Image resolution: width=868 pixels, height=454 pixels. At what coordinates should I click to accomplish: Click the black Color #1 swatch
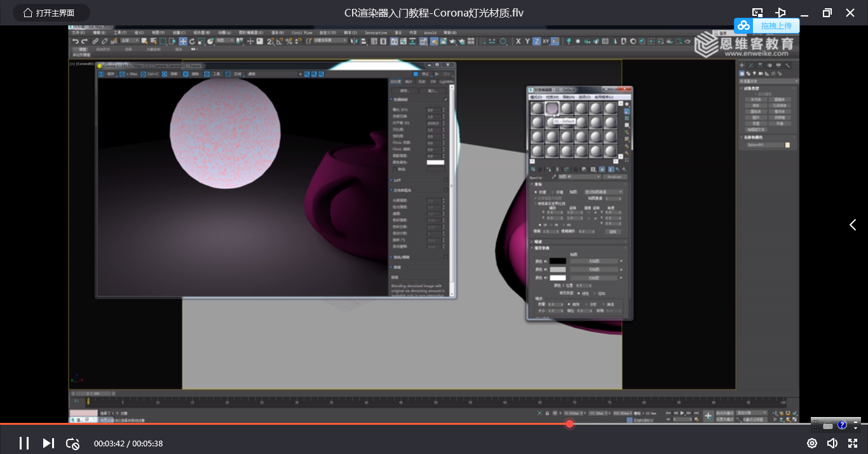pyautogui.click(x=557, y=261)
